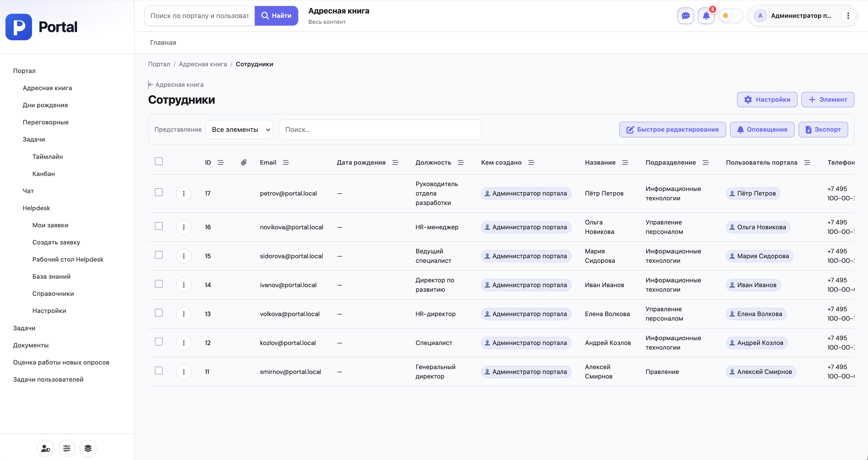
Task: Open the Email column menu icon
Action: point(286,163)
